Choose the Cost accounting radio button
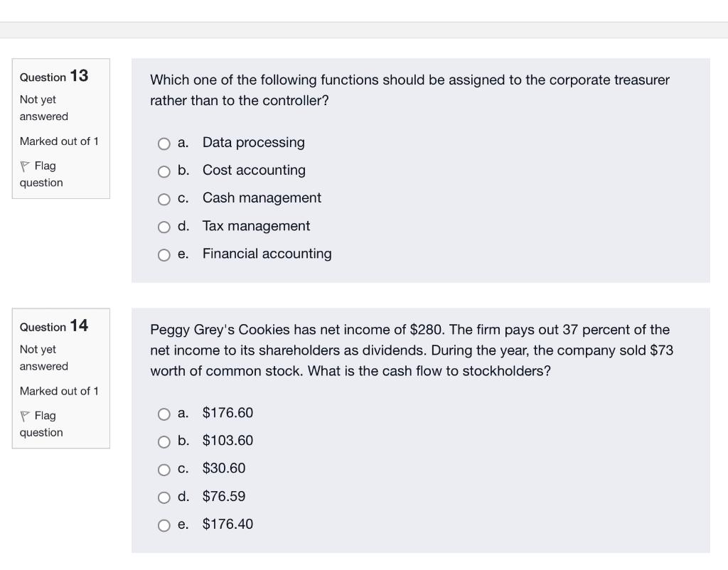This screenshot has width=728, height=570. [164, 172]
